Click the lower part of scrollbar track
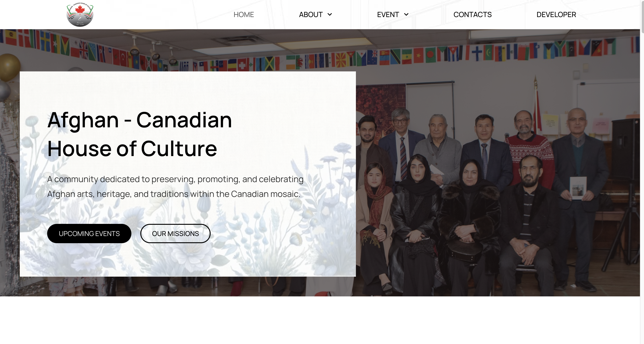 pyautogui.click(x=642, y=225)
